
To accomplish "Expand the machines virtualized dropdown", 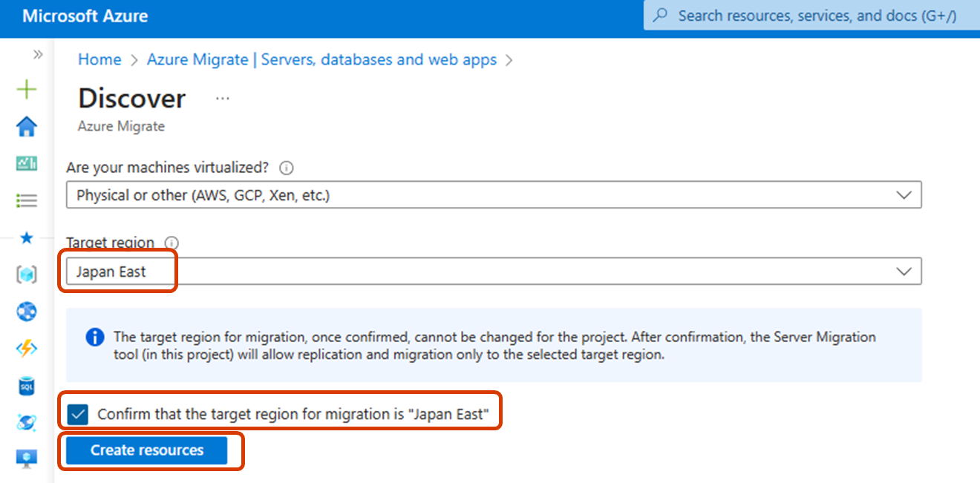I will pos(904,194).
